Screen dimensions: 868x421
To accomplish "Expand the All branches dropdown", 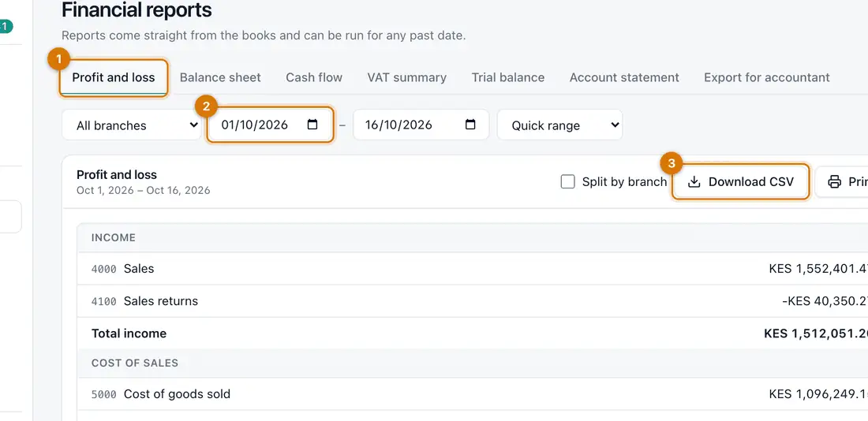I will pyautogui.click(x=131, y=125).
